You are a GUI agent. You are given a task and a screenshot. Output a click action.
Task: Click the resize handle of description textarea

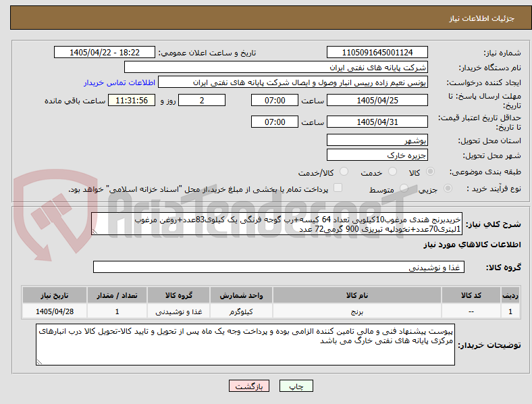[95, 232]
